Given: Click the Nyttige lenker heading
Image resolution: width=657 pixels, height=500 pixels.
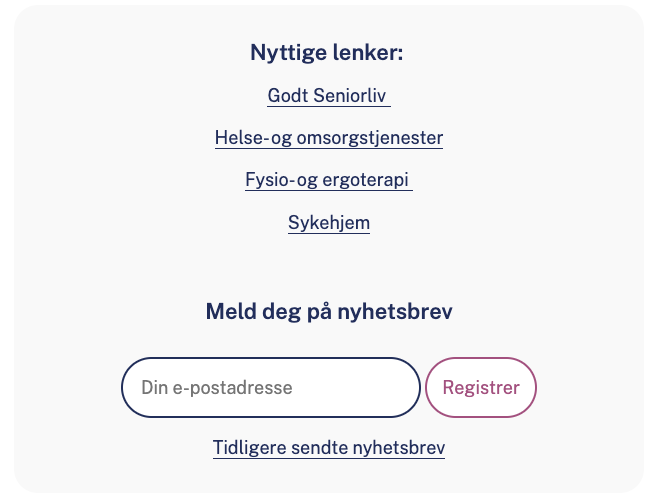Looking at the screenshot, I should coord(326,53).
